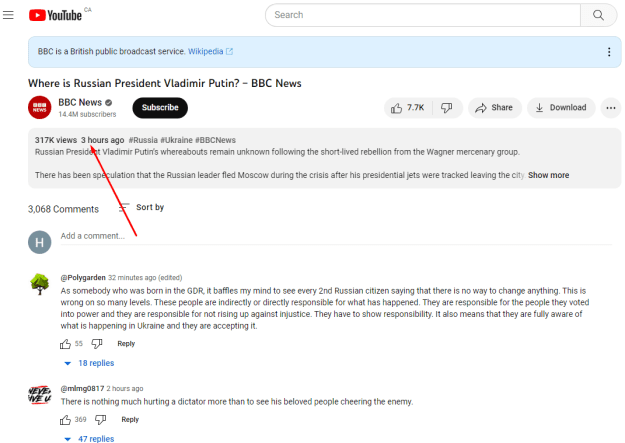The height and width of the screenshot is (443, 625).
Task: Reply to @mlmg0817's comment
Action: pyautogui.click(x=130, y=419)
